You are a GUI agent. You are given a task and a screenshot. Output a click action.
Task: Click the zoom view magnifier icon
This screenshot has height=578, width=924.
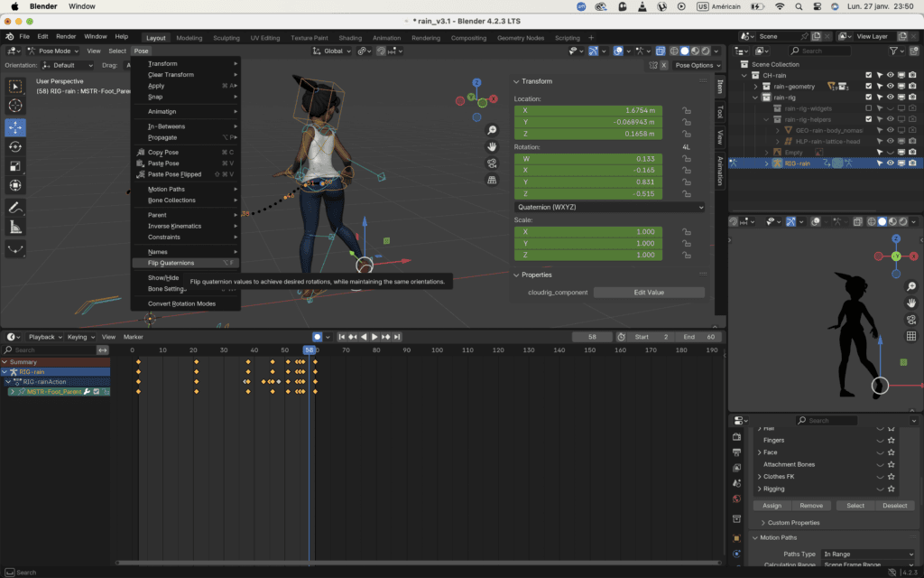coord(492,130)
